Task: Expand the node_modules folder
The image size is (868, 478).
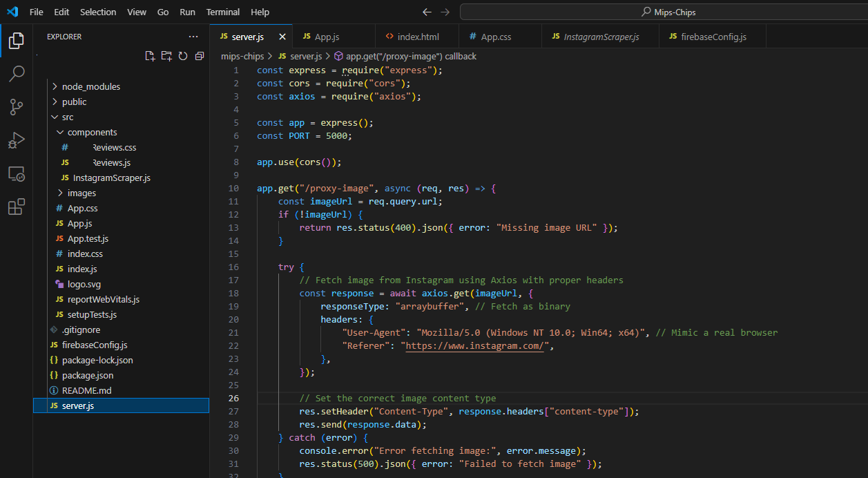Action: point(90,86)
